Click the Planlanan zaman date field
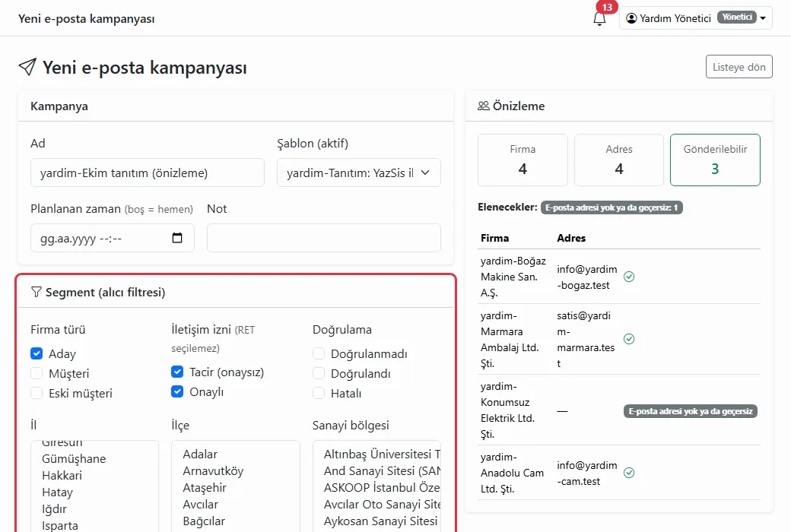This screenshot has height=532, width=791. 113,238
